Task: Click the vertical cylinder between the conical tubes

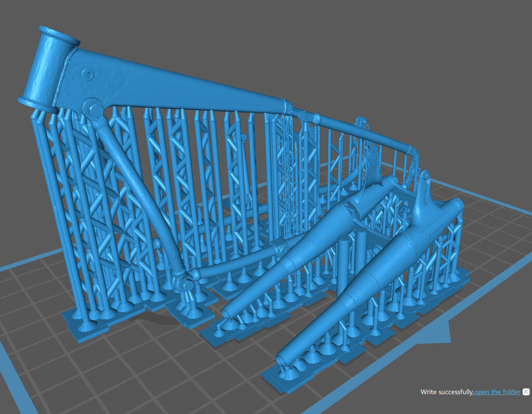Action: [x=343, y=265]
